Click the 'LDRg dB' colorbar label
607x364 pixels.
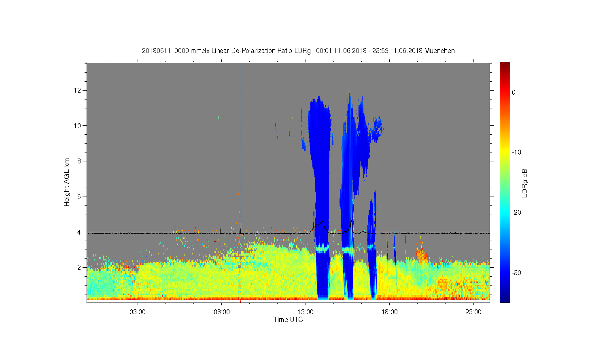pyautogui.click(x=525, y=183)
